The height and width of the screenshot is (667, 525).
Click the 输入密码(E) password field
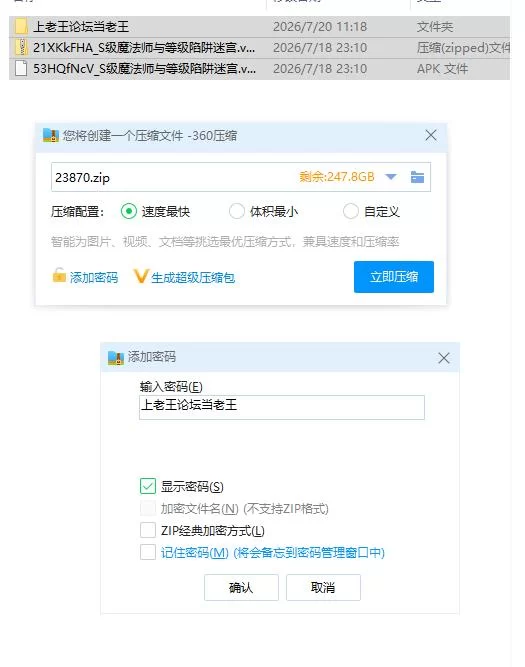[x=282, y=407]
